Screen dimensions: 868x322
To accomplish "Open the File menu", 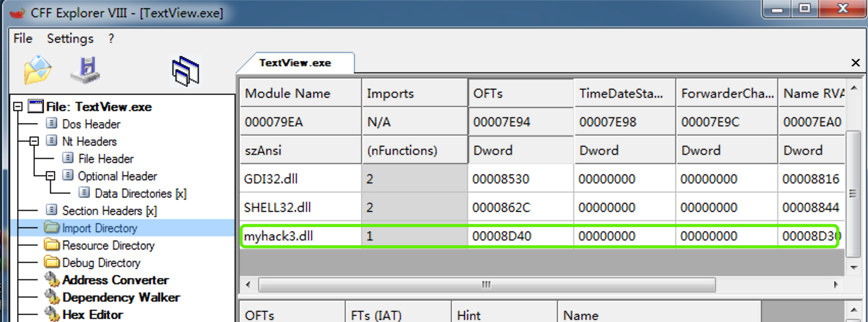I will point(23,39).
